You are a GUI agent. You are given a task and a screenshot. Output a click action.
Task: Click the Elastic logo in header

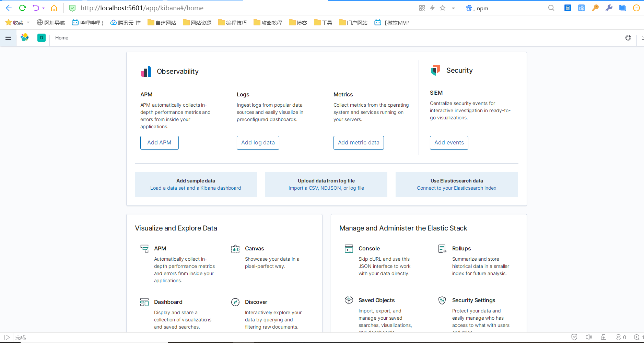(x=25, y=38)
